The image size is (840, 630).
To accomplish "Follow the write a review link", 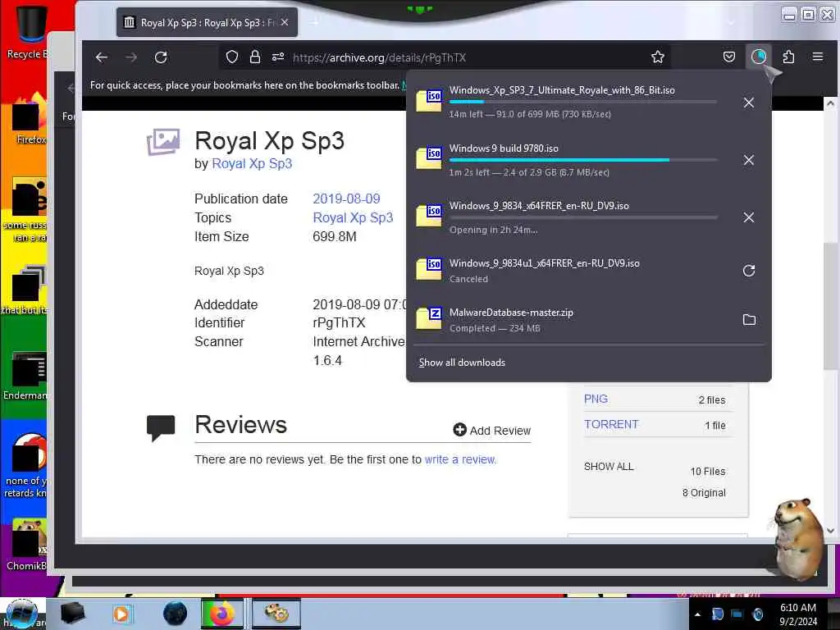I will [460, 459].
